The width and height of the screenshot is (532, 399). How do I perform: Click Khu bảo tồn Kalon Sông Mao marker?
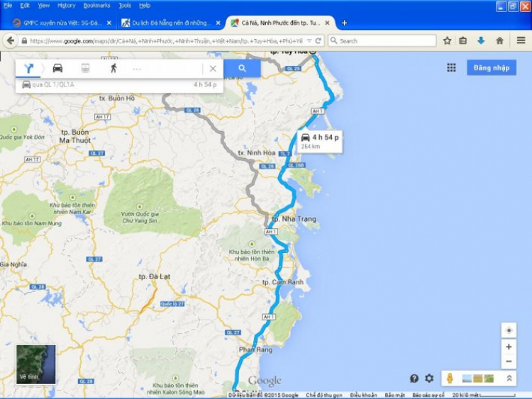pos(175,378)
